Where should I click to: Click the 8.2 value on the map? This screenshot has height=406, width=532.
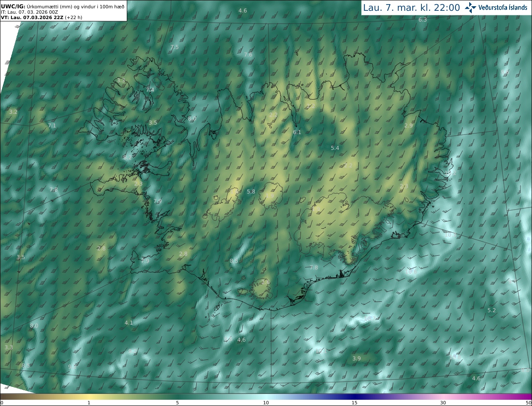coord(127,158)
